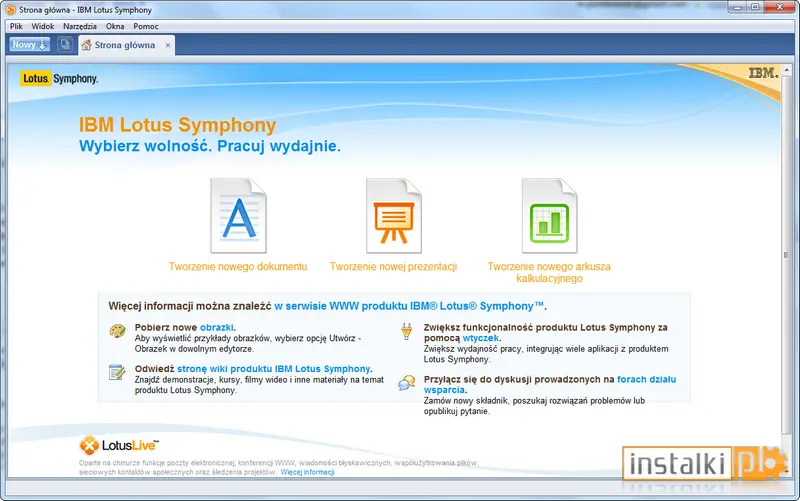Click the new presentation easel icon
The width and height of the screenshot is (800, 501).
394,215
